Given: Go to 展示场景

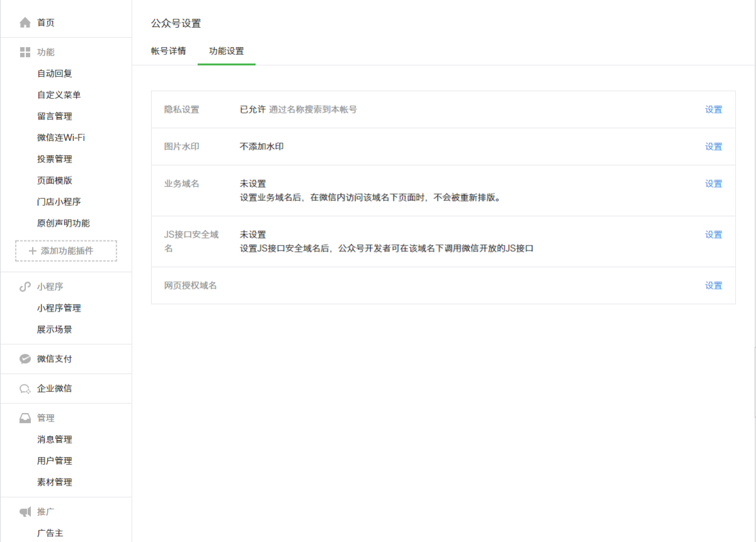Looking at the screenshot, I should click(x=55, y=330).
